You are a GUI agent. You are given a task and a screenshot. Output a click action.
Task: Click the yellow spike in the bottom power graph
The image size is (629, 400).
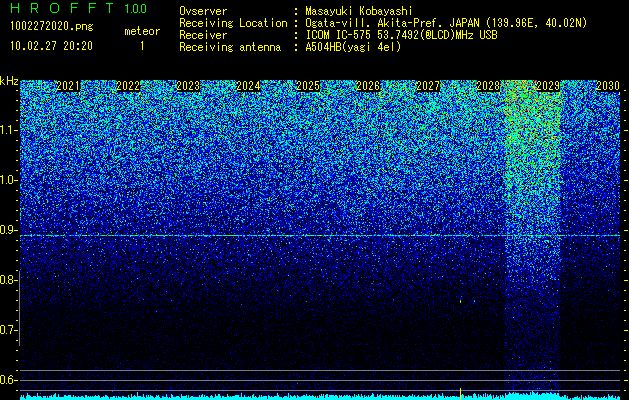(460, 394)
